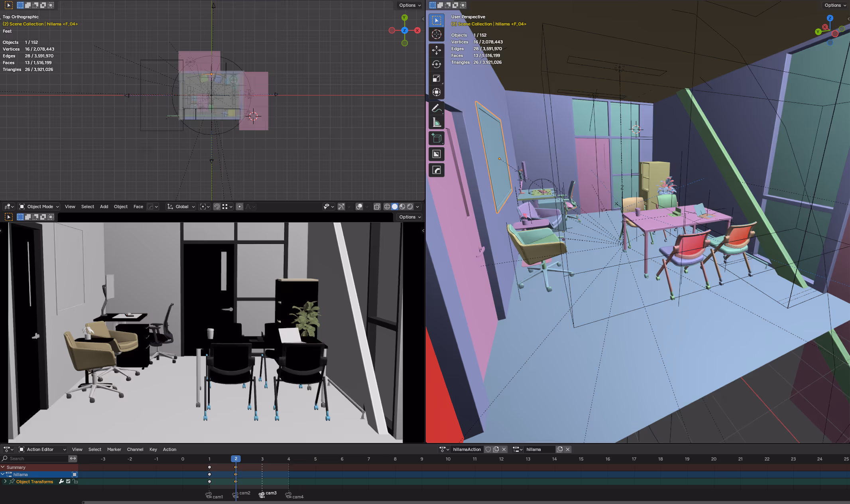850x504 pixels.
Task: Choose the Add Cube tool
Action: pyautogui.click(x=437, y=138)
